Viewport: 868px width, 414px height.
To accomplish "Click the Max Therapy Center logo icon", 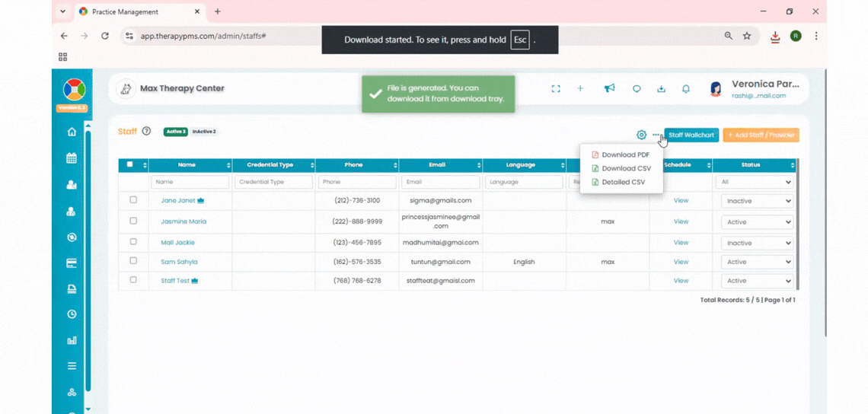I will click(x=126, y=88).
